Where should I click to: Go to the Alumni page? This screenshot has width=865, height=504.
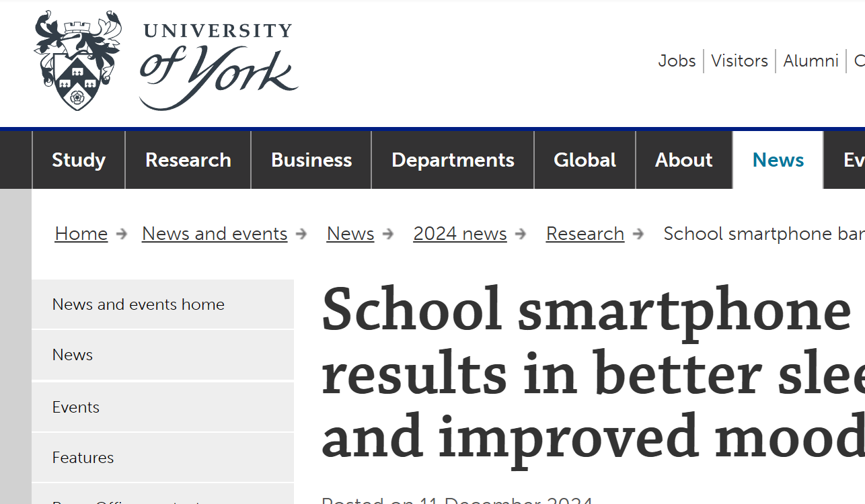(x=811, y=60)
